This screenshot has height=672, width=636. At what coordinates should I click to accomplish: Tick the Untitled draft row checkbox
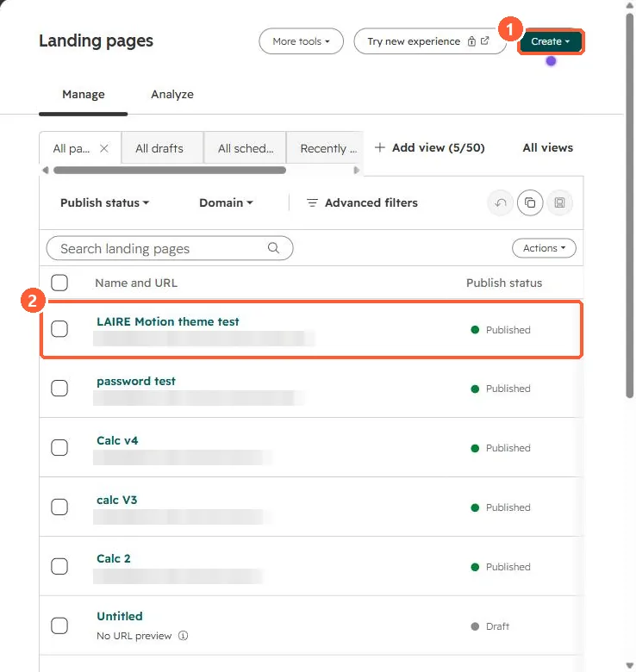(x=59, y=625)
